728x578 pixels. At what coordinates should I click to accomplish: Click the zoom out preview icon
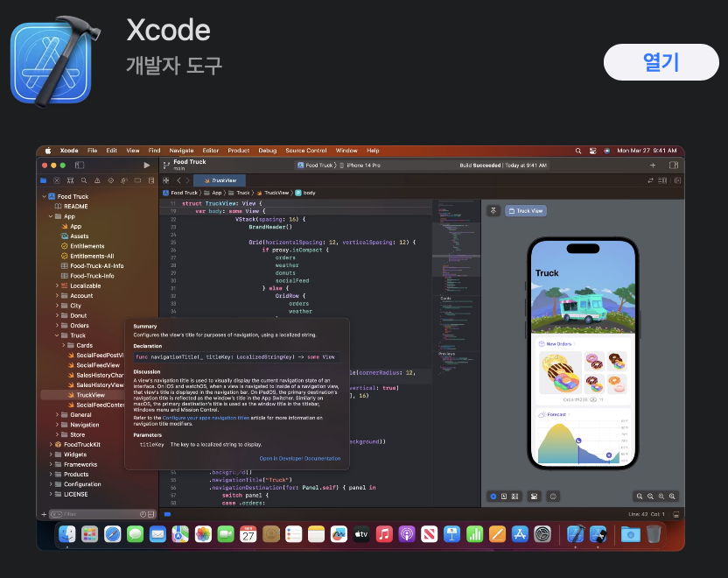[x=640, y=497]
